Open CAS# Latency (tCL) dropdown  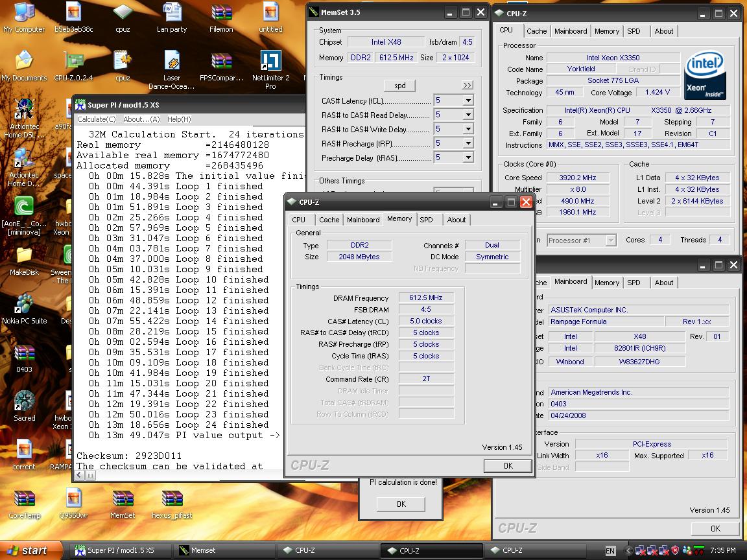click(x=468, y=100)
